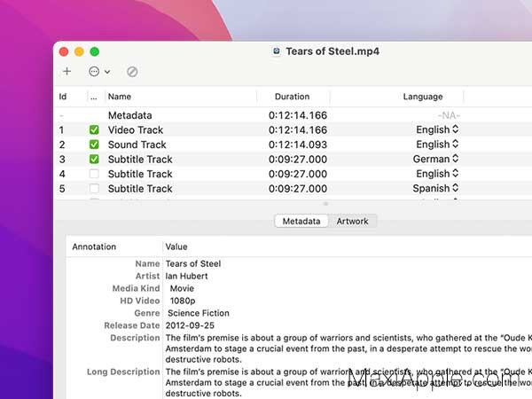This screenshot has height=399, width=532.
Task: Click the Value column header
Action: click(x=176, y=246)
